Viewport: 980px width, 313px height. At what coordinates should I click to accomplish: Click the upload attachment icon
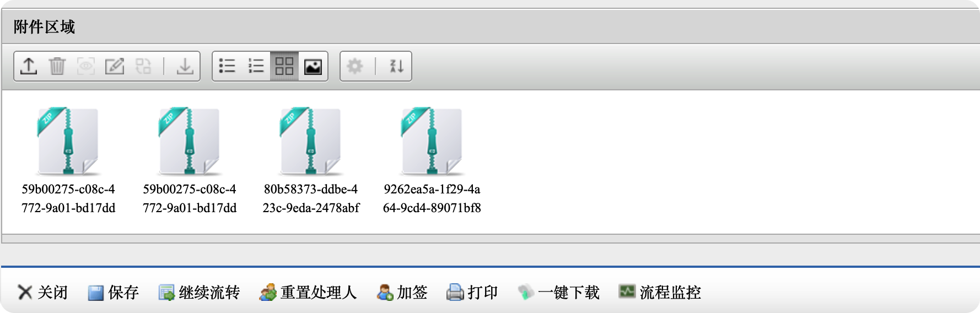(29, 66)
